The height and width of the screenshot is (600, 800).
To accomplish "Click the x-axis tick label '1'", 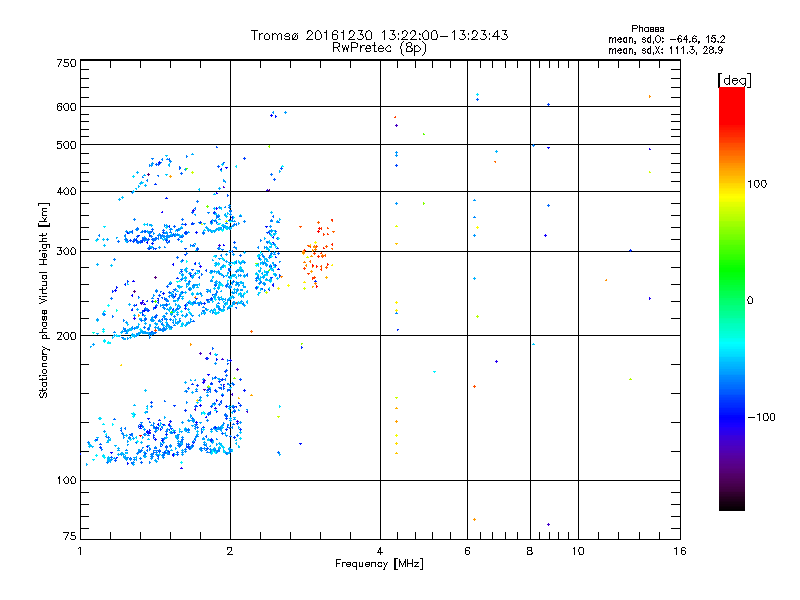I will coord(80,551).
